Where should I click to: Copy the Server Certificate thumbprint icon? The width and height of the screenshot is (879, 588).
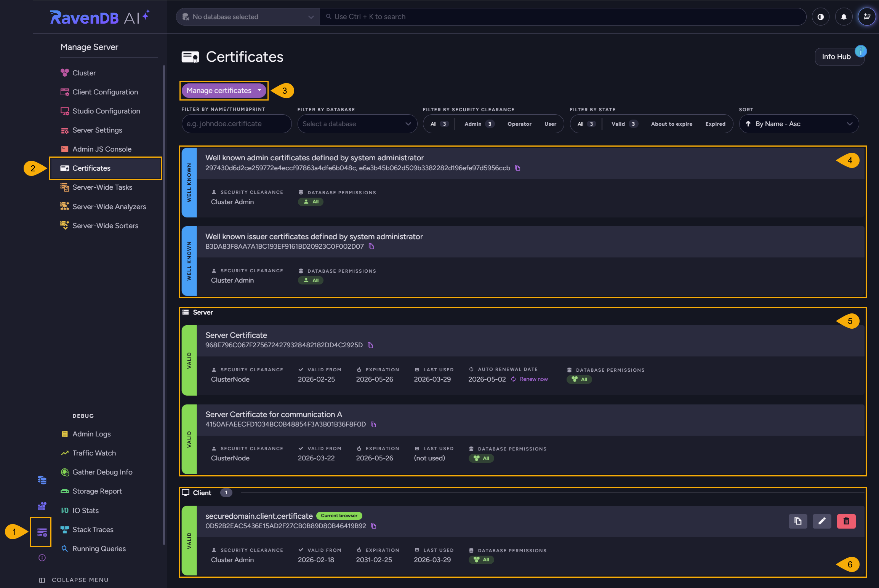pos(370,345)
